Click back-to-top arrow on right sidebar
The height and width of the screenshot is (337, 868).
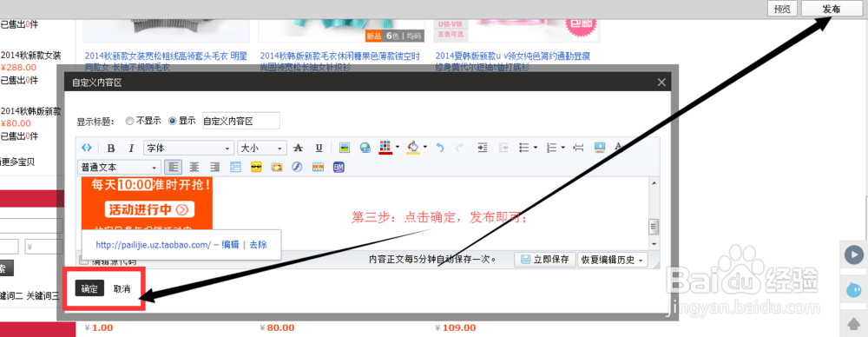pyautogui.click(x=854, y=323)
